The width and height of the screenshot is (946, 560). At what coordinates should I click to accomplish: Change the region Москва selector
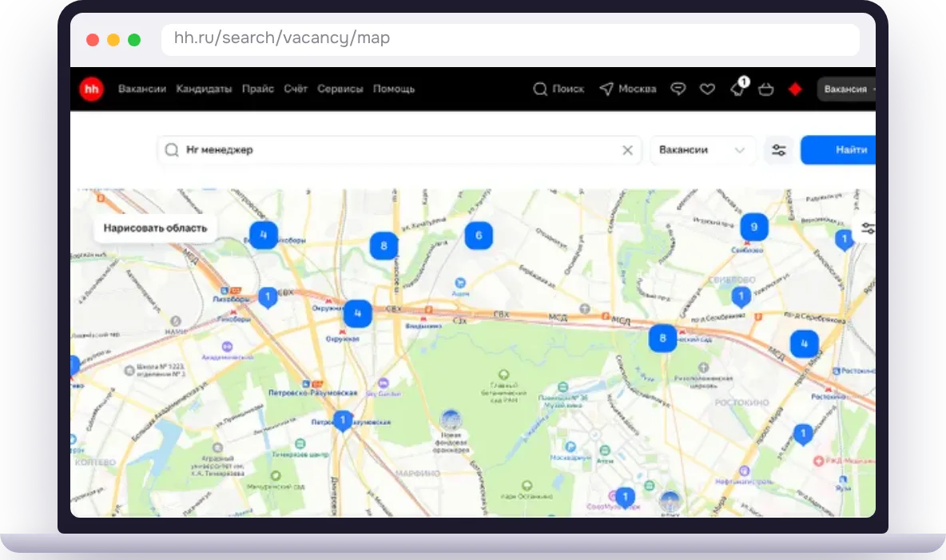coord(628,89)
